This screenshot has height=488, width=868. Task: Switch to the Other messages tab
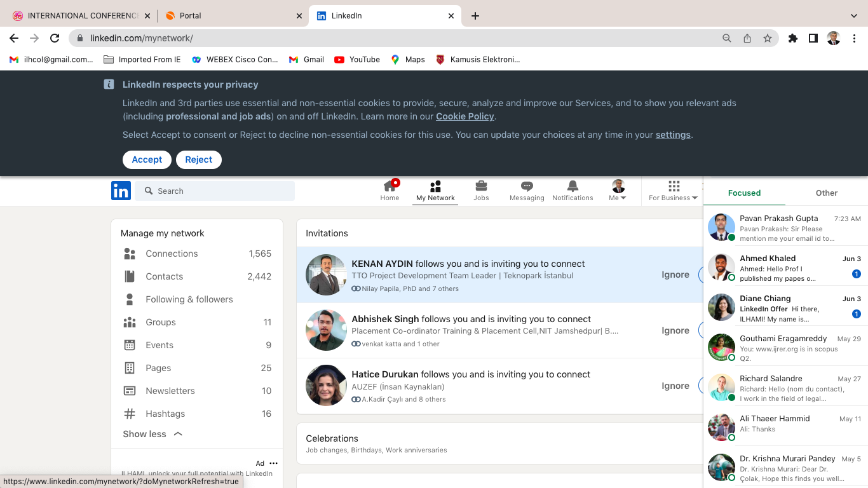[827, 193]
